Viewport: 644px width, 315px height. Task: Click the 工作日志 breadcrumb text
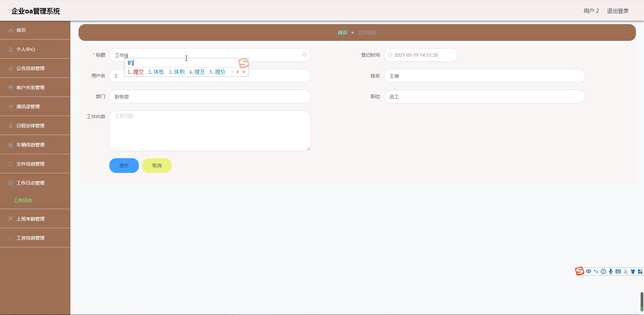click(367, 33)
